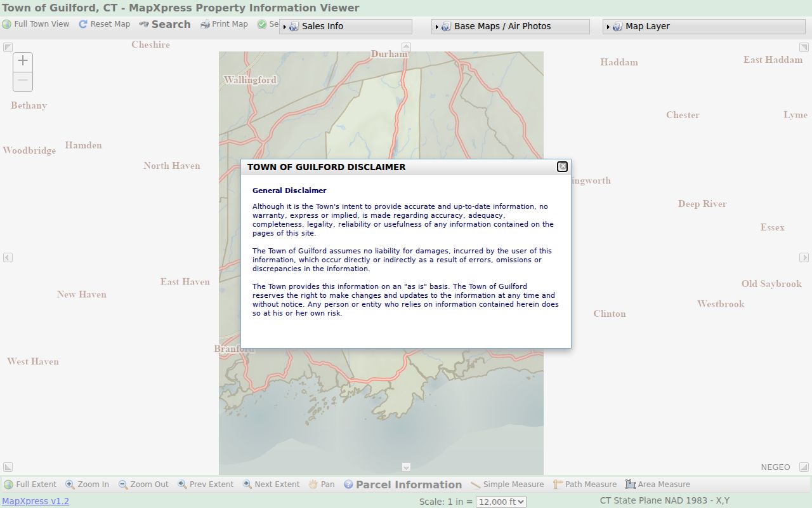
Task: Zoom out with the minus button
Action: pos(23,81)
